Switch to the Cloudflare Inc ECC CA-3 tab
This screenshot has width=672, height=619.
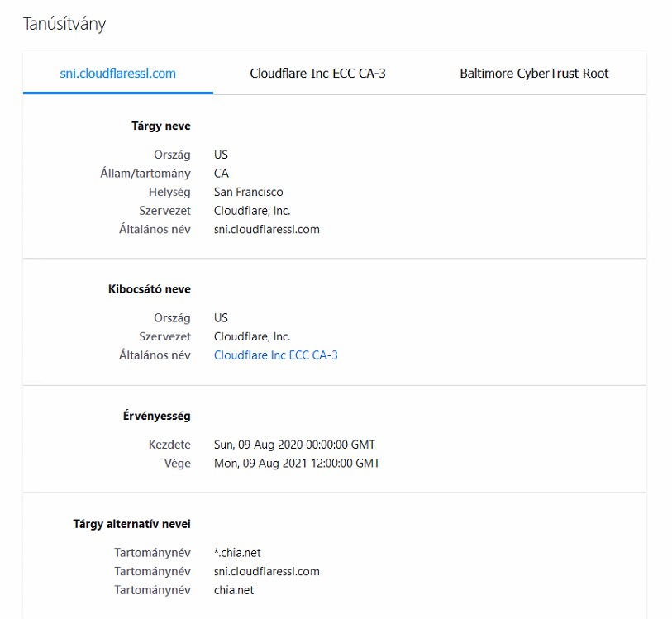tap(317, 74)
